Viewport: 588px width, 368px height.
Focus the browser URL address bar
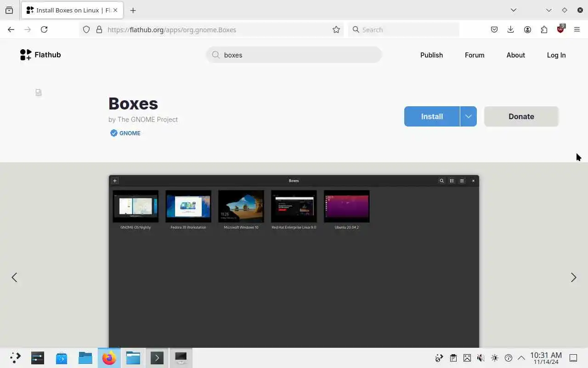tap(211, 29)
